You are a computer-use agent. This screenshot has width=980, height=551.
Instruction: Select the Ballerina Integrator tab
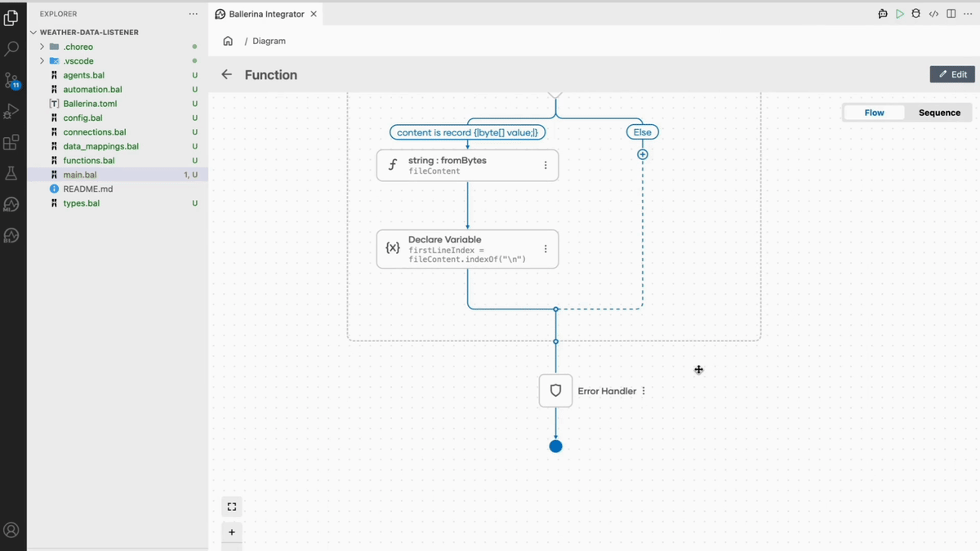click(x=266, y=14)
